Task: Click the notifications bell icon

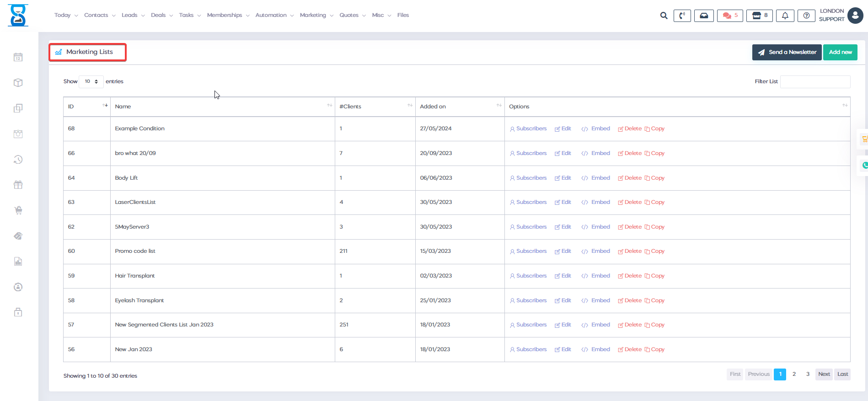Action: 785,16
